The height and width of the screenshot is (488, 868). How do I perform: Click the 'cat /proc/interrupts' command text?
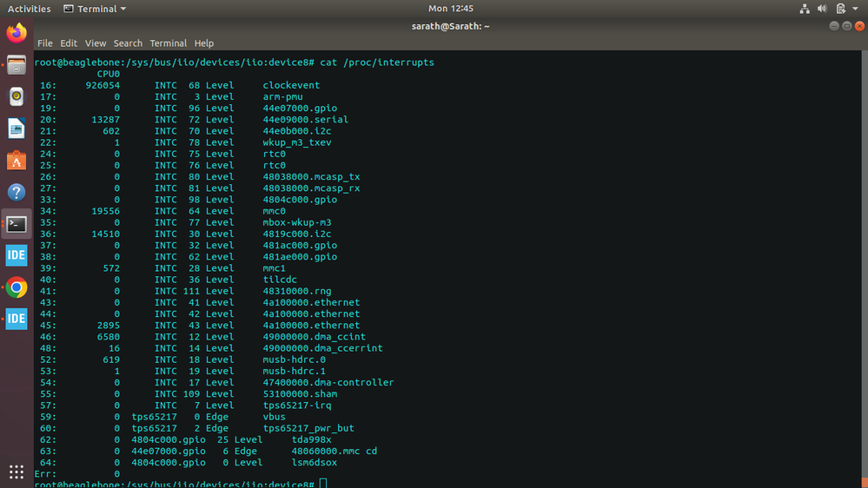click(377, 63)
